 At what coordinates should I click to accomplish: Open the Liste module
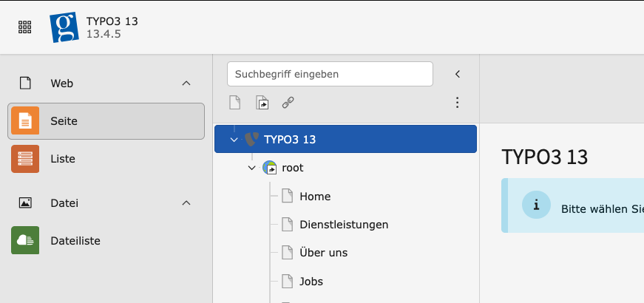tap(63, 159)
